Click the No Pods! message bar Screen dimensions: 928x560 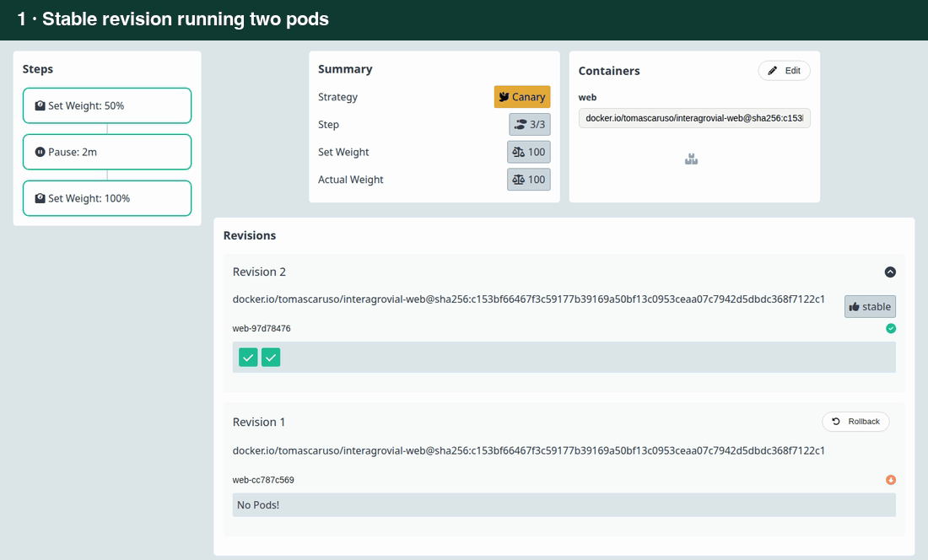pos(564,505)
